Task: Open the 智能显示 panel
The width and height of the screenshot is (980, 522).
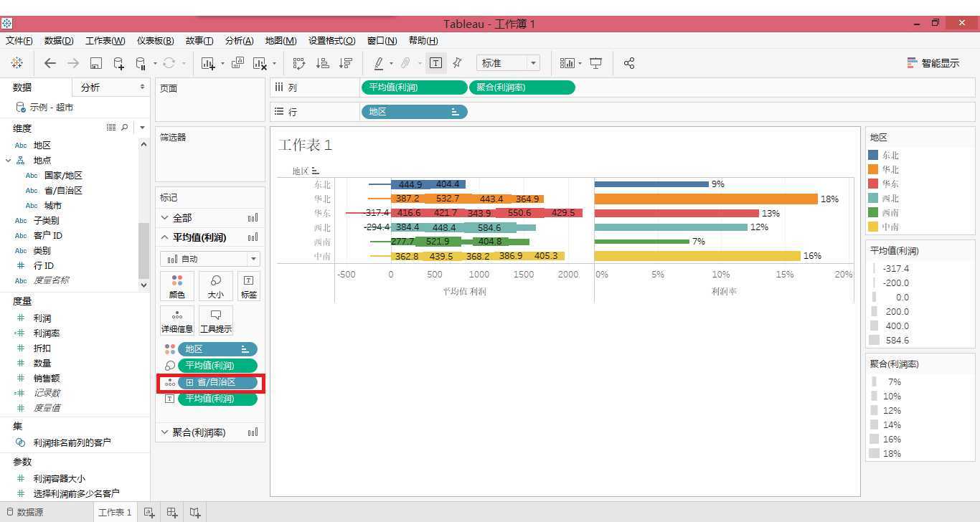Action: (x=933, y=63)
